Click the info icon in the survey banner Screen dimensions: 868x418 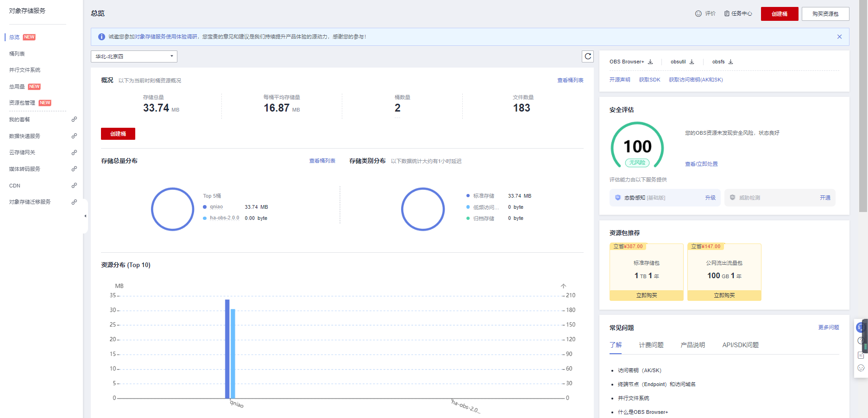point(101,37)
